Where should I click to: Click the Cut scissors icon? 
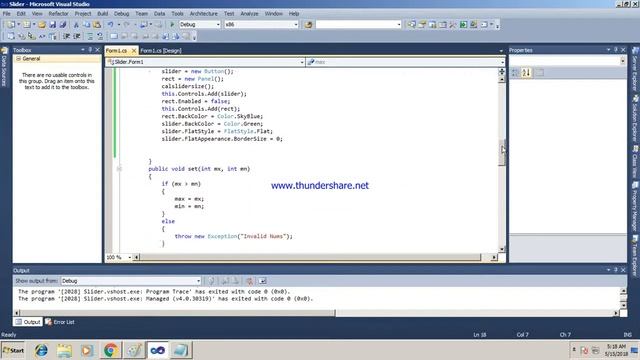pos(76,24)
